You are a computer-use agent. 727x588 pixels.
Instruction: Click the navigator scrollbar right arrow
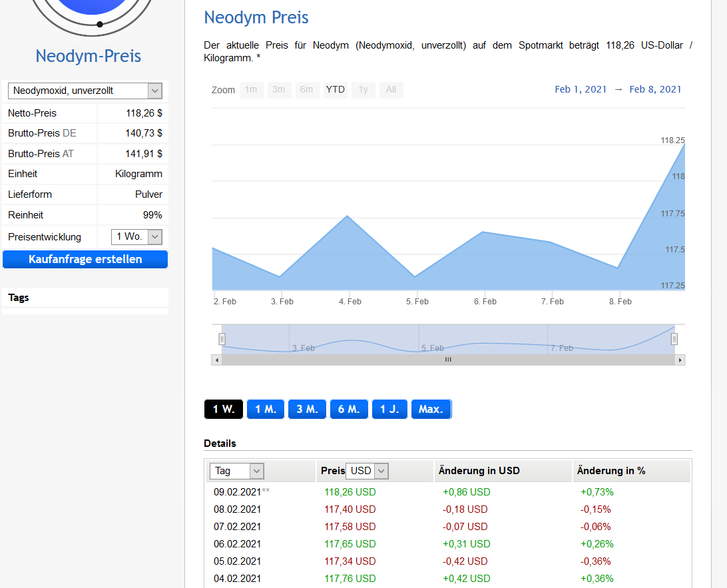[x=680, y=360]
